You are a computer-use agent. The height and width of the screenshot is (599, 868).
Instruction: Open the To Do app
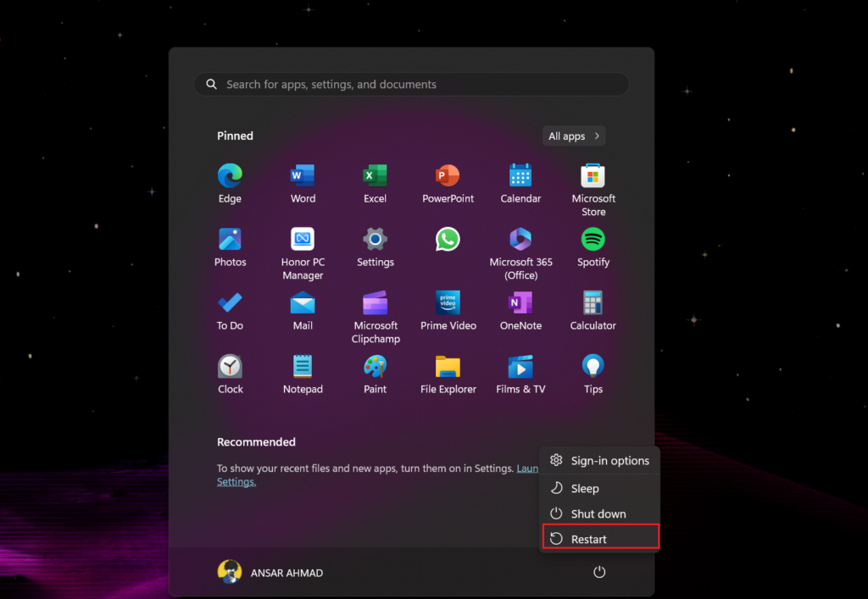230,303
